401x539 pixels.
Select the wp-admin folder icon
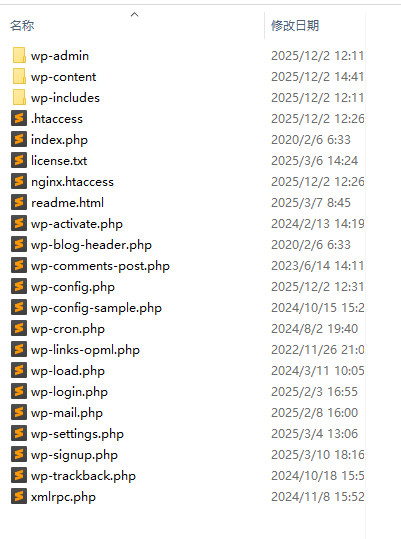tap(19, 55)
